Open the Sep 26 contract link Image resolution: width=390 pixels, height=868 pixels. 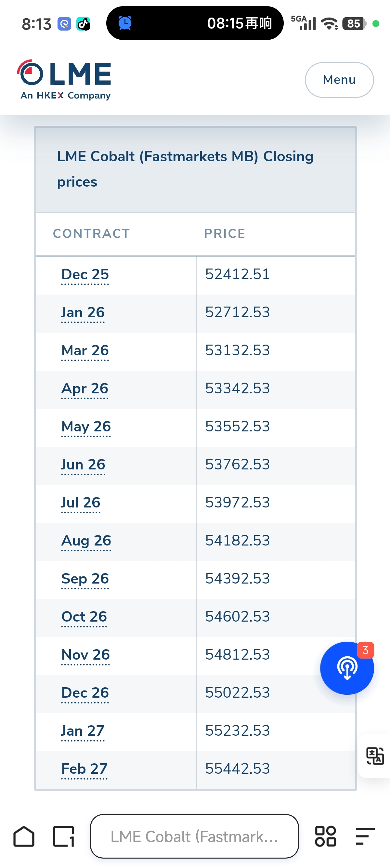[x=85, y=579]
